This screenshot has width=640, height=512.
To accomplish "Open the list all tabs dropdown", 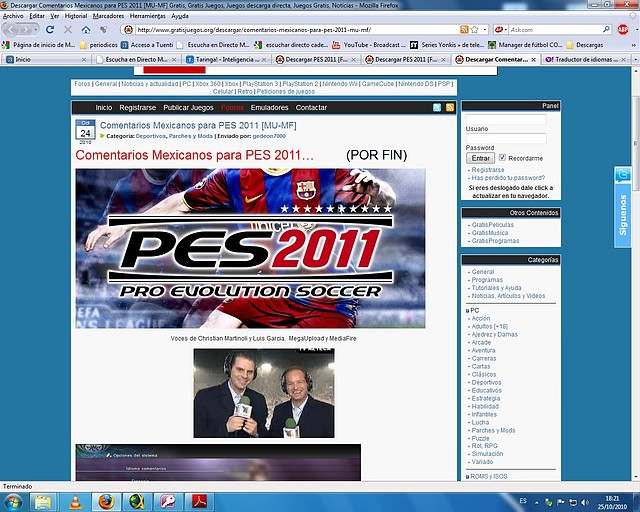I will tap(636, 60).
